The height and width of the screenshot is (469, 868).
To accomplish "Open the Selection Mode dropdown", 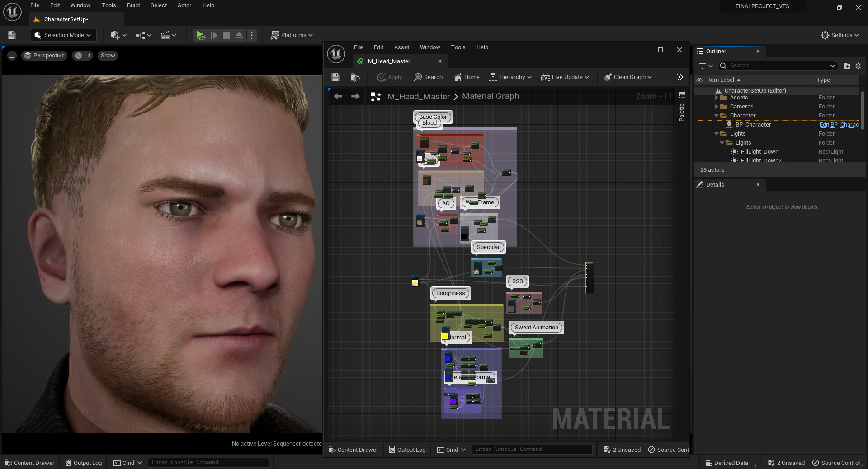I will [63, 35].
